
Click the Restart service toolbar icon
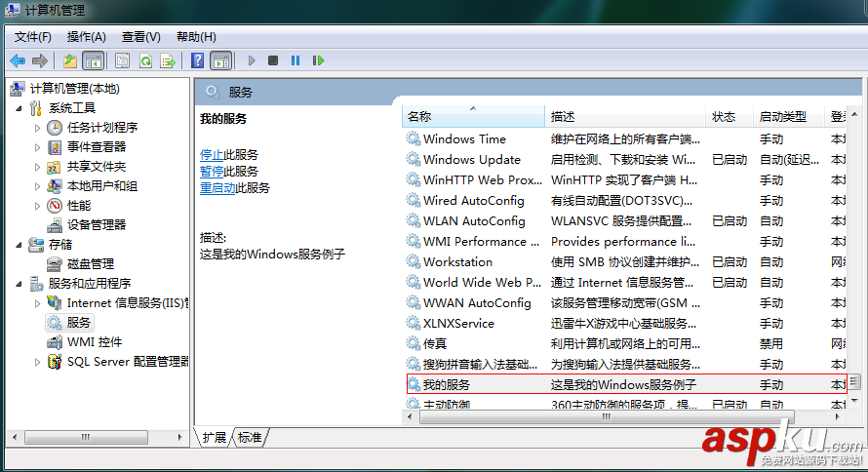coord(318,60)
